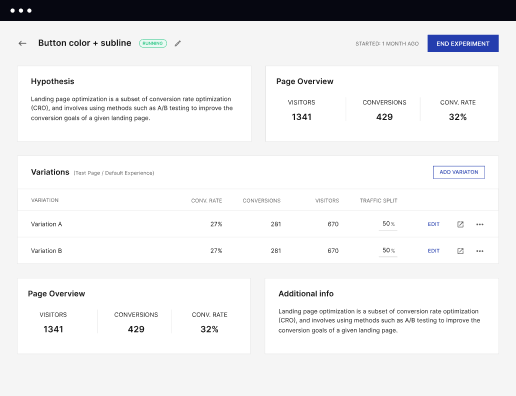Click Variation B conversions value 281
Image resolution: width=516 pixels, height=396 pixels.
276,251
